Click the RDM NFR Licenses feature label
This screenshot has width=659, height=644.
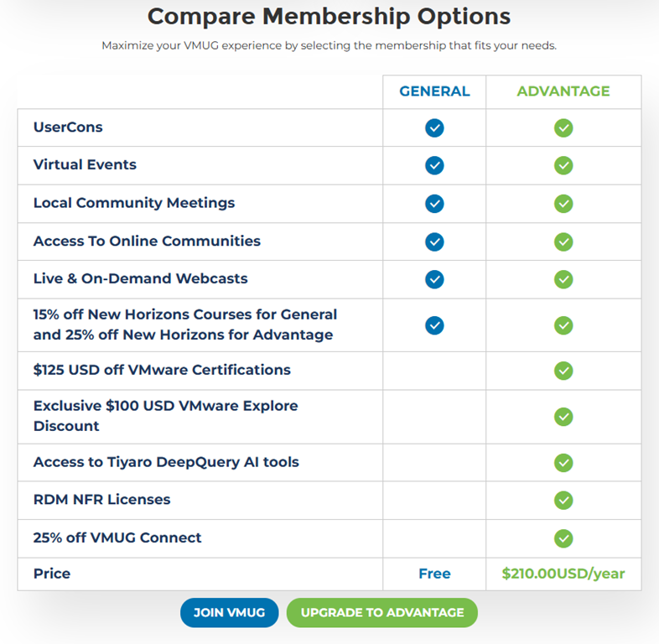point(101,500)
